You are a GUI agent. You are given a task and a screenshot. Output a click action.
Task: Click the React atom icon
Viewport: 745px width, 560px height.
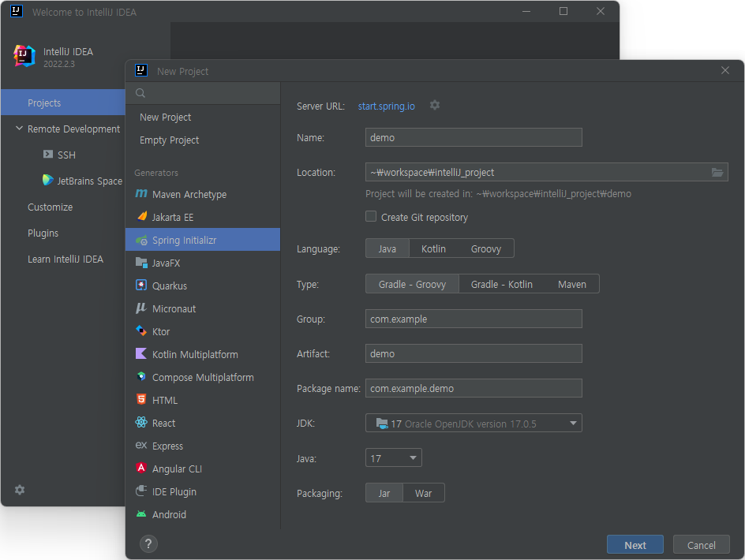(x=141, y=422)
